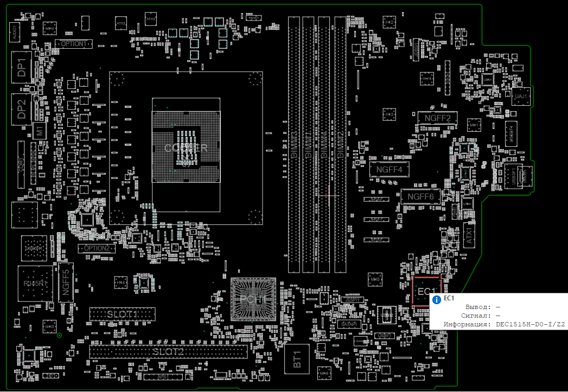Click the NGFF5 vertical connector
Screen dimensions: 568x392
[x=66, y=282]
